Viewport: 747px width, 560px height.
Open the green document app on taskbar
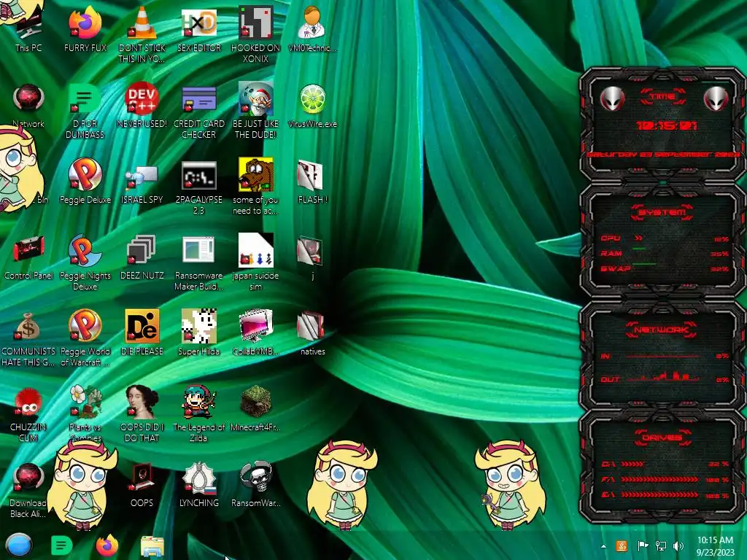point(61,545)
